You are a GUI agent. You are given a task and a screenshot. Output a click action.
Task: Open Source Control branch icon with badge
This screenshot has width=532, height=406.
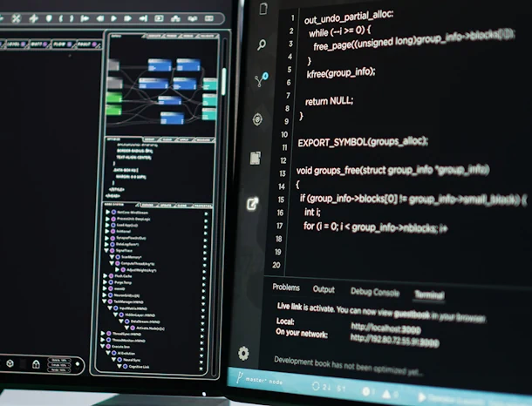click(x=262, y=80)
